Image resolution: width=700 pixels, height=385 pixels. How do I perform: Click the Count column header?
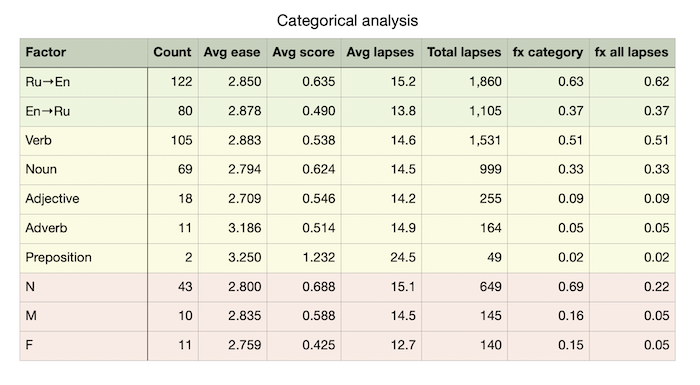coord(173,53)
